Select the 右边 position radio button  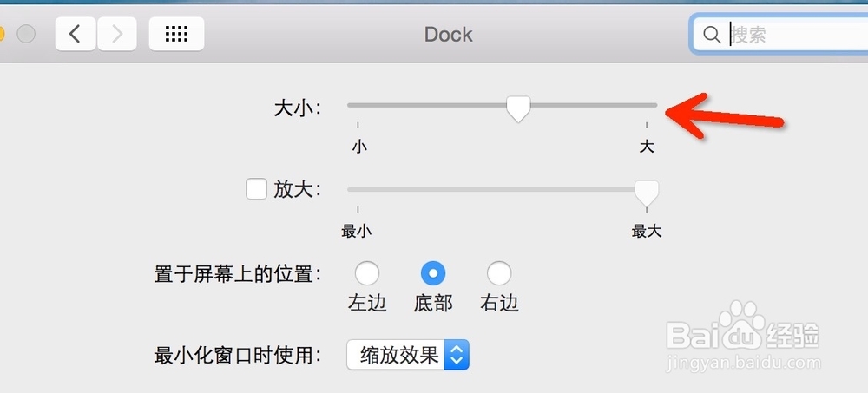coord(498,274)
